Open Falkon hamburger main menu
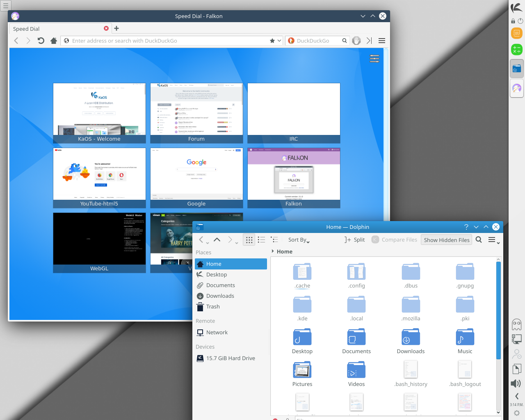Image resolution: width=525 pixels, height=420 pixels. [x=382, y=41]
